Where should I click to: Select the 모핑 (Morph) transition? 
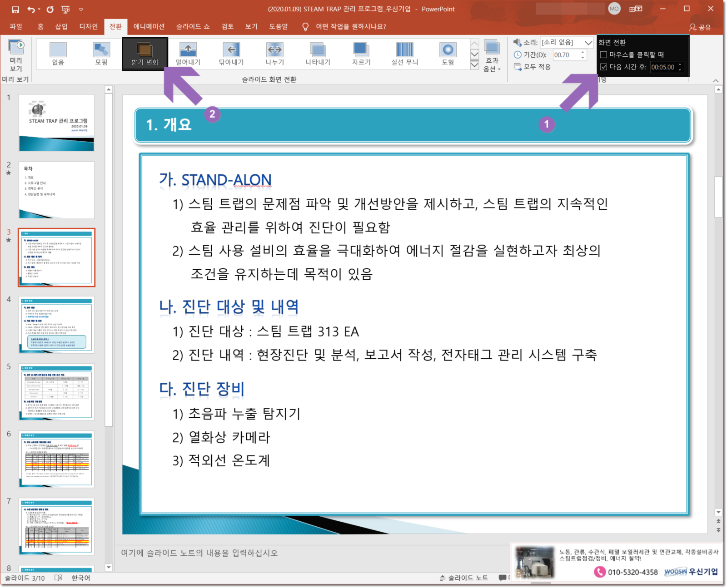[101, 54]
